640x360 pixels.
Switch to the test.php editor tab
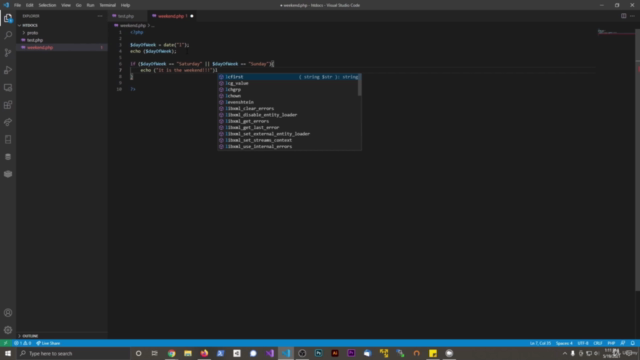[x=126, y=16]
